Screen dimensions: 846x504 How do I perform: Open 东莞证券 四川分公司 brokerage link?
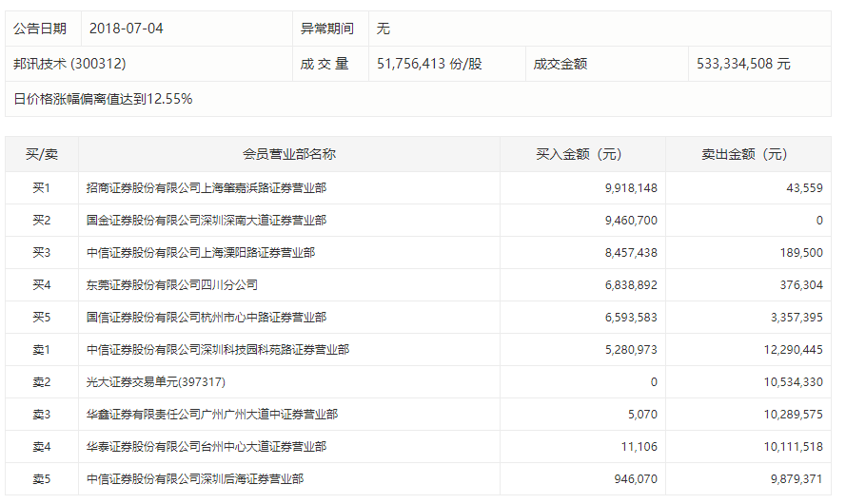click(x=171, y=285)
